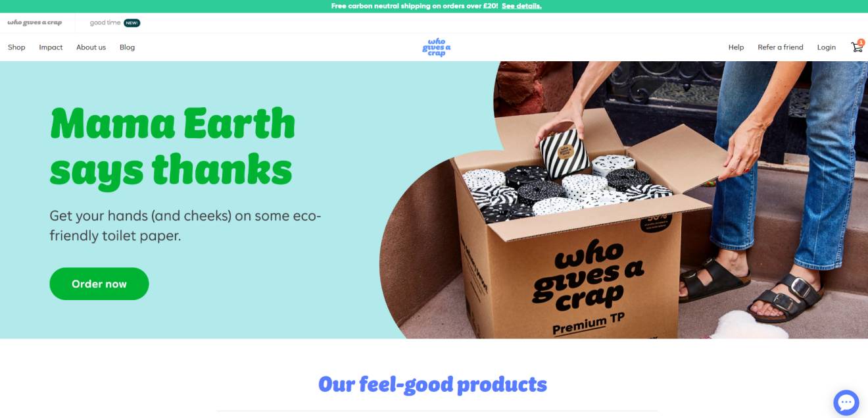Click Refer a friend link
The image size is (868, 418).
coord(781,47)
